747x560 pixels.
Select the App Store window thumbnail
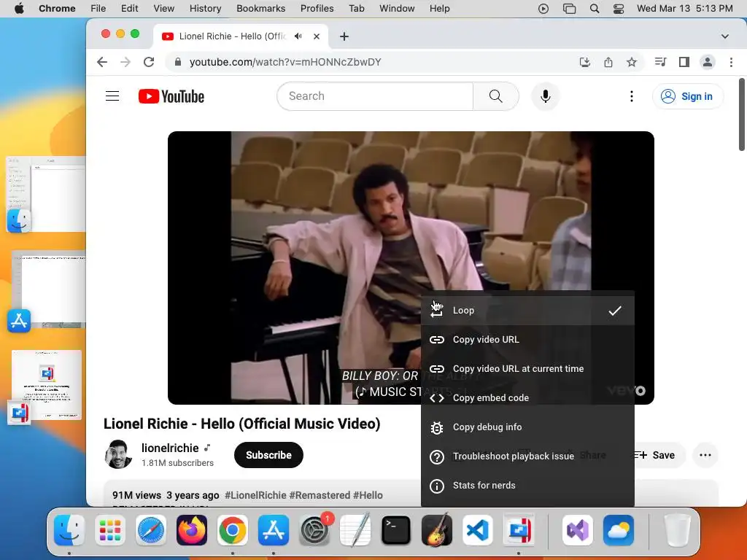(x=47, y=289)
